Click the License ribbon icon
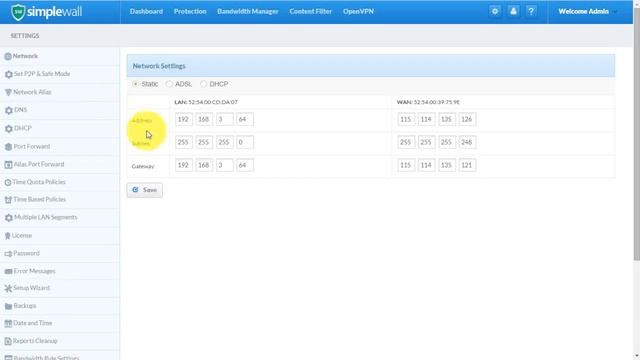The image size is (640, 360). [x=7, y=236]
